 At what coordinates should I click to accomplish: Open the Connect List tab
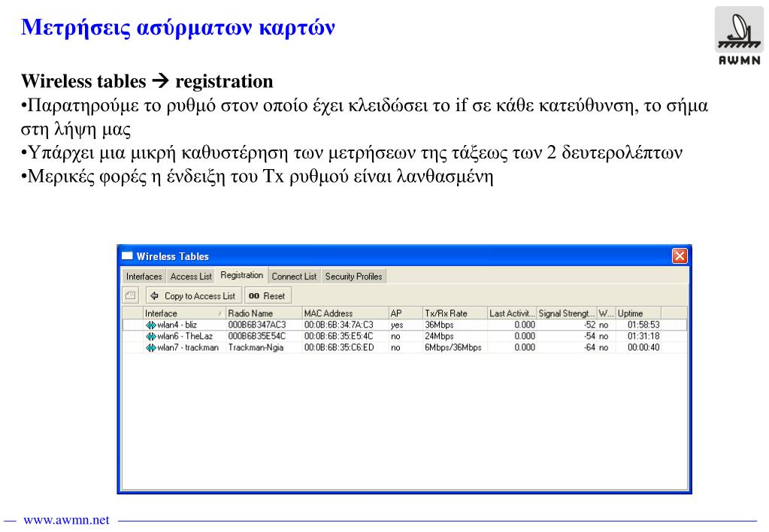point(294,276)
